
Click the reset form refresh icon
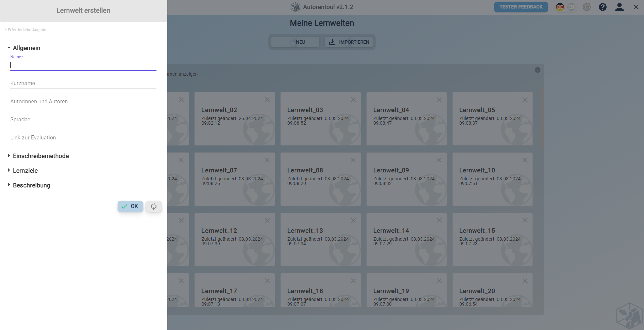click(x=154, y=206)
